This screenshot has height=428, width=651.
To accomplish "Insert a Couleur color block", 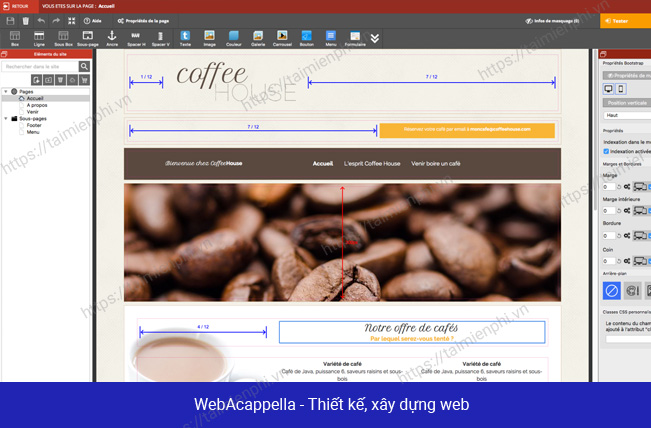I will coord(234,39).
